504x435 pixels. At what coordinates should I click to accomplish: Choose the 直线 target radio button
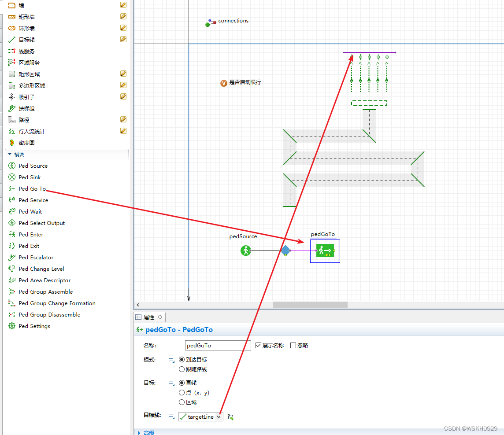click(x=182, y=383)
